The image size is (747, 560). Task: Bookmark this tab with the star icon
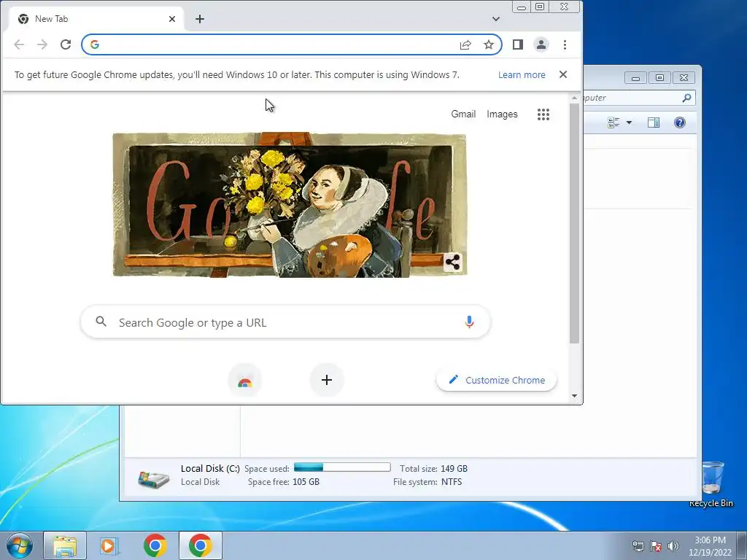tap(489, 44)
